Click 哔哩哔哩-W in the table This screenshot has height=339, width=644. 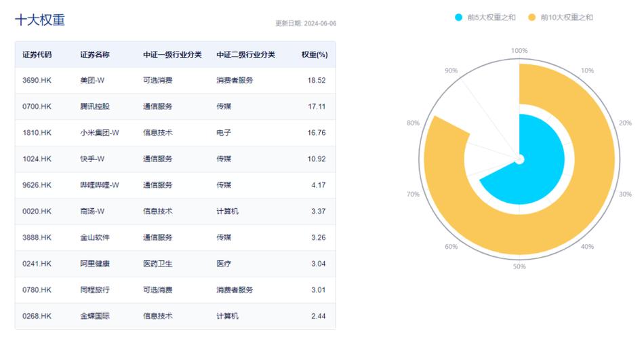tap(100, 185)
